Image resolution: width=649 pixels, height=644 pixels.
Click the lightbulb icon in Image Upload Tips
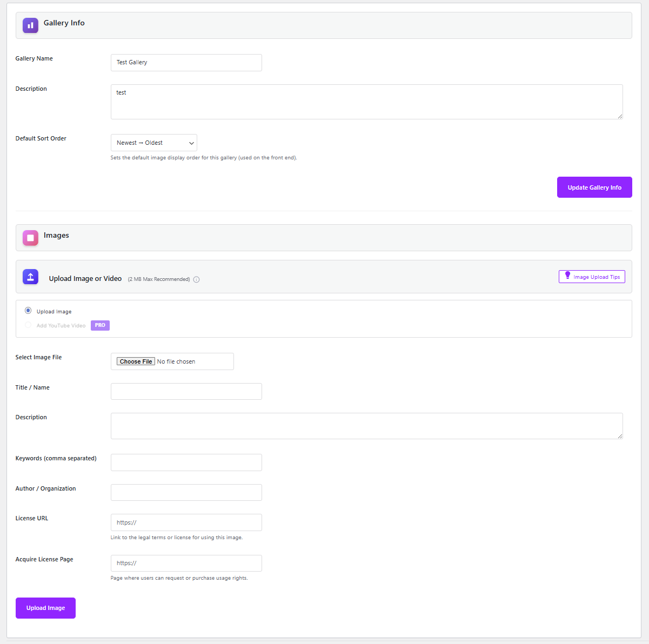[567, 276]
